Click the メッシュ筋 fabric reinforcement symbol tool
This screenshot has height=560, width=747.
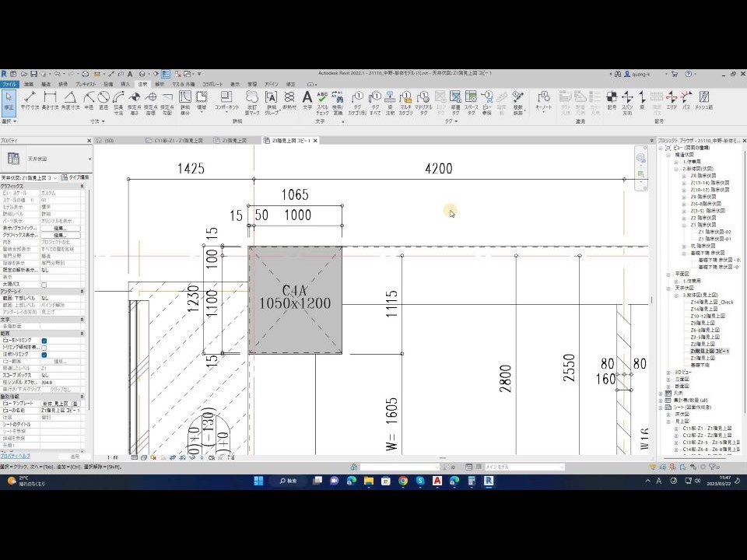coord(703,100)
